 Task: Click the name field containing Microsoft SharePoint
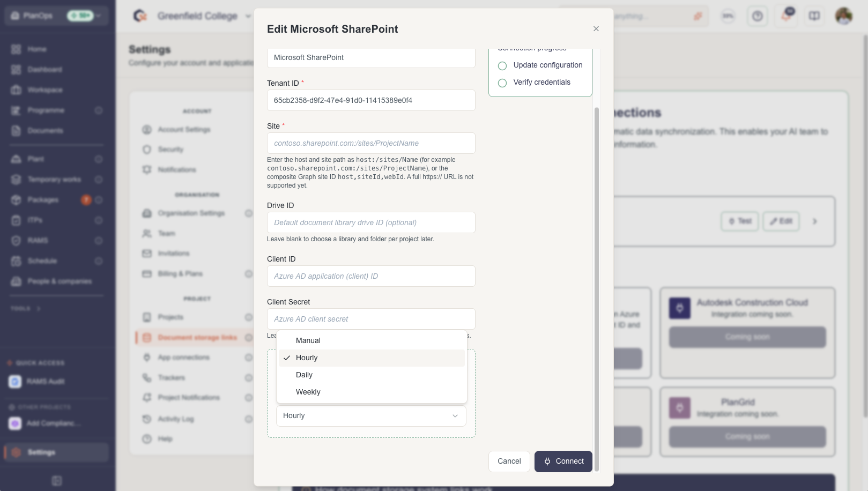point(371,57)
